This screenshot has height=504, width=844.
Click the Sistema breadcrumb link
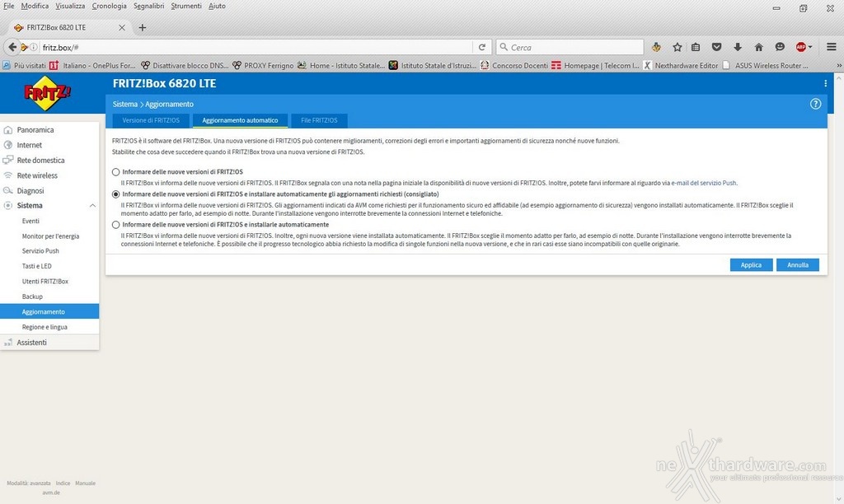125,104
